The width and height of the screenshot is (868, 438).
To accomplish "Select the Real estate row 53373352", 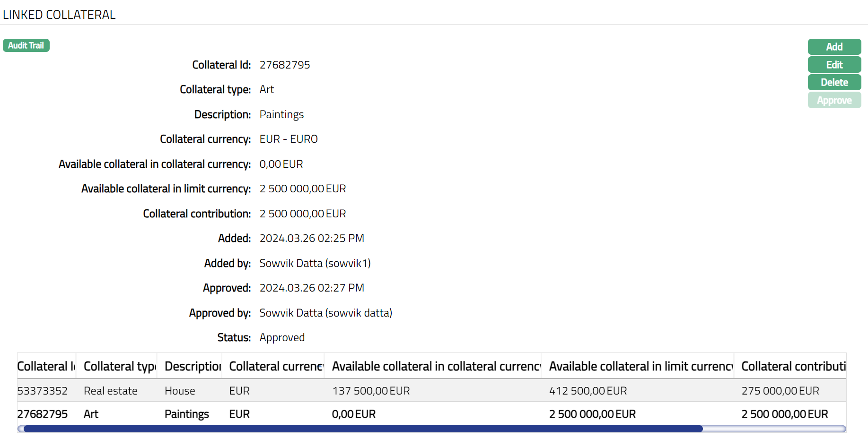I will coord(43,391).
